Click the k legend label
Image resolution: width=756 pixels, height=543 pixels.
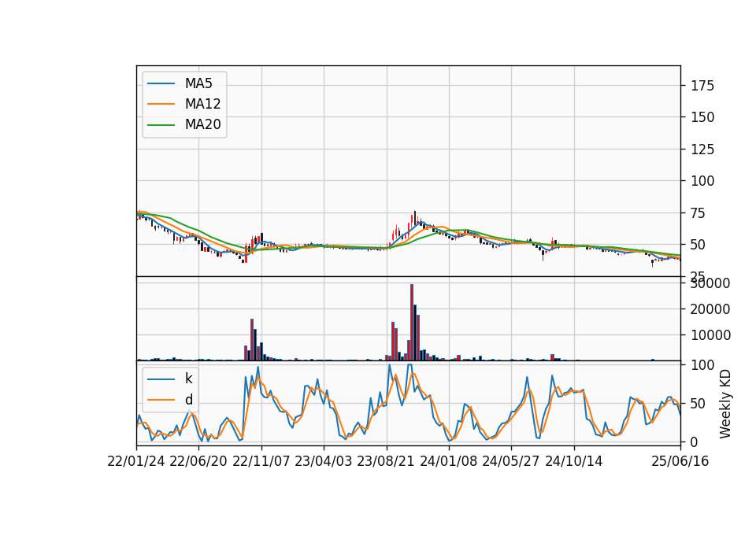(188, 379)
